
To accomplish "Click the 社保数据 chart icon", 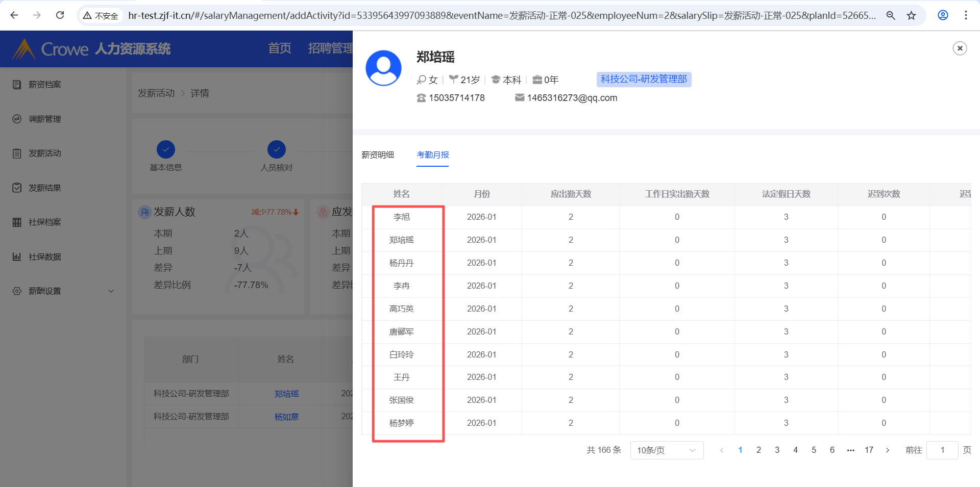I will tap(17, 257).
